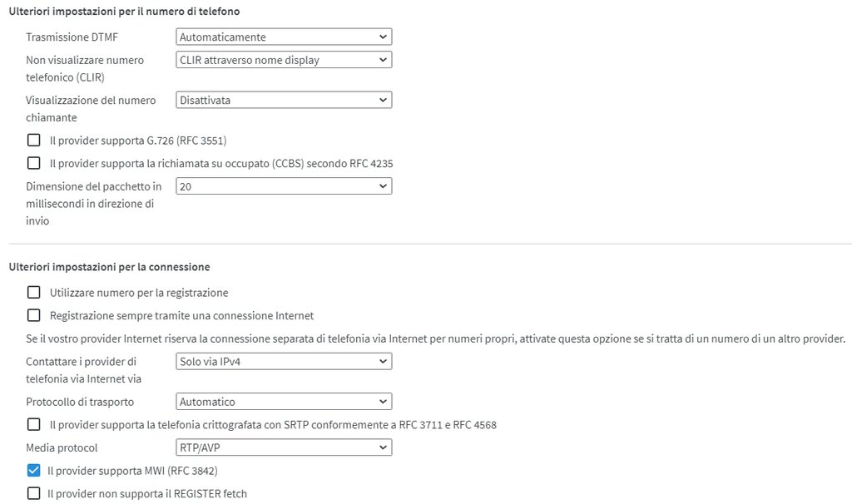This screenshot has width=852, height=504.
Task: Expand the CLIR number display dropdown
Action: coord(284,60)
